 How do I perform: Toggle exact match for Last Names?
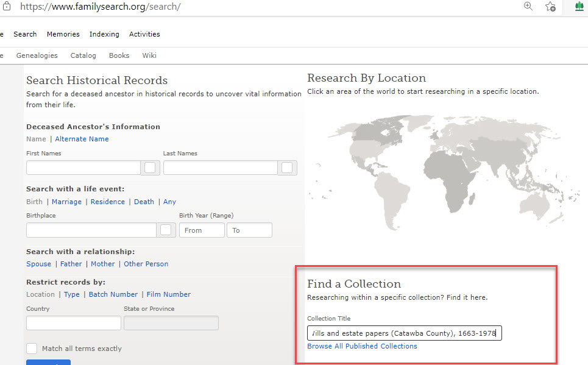coord(287,168)
